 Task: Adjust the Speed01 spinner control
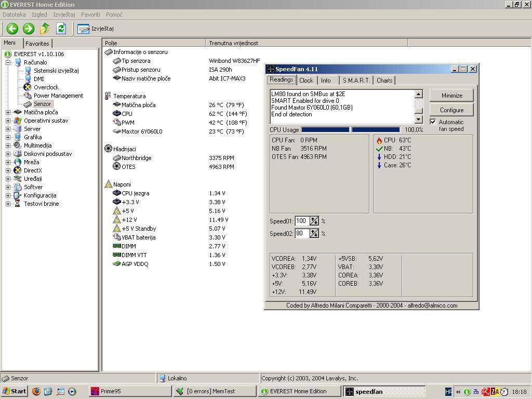pos(314,221)
